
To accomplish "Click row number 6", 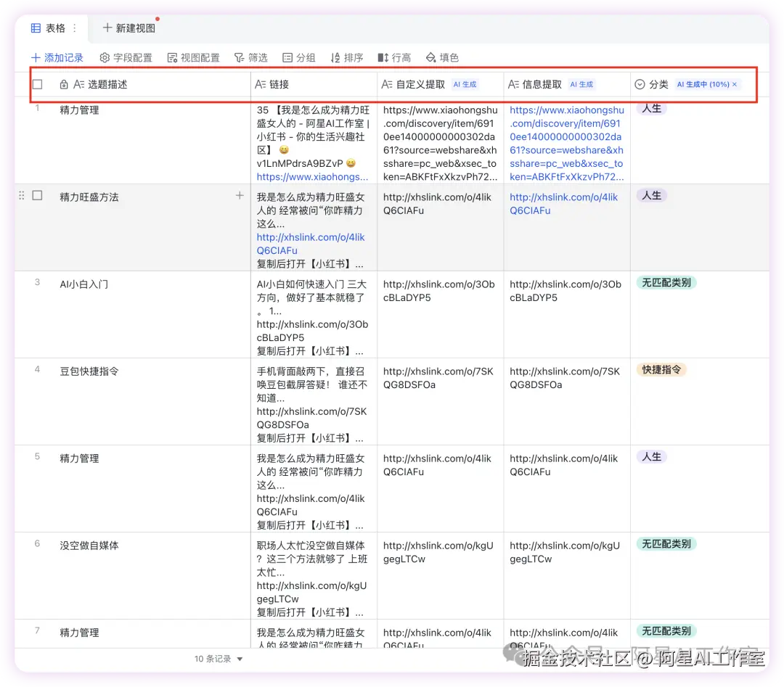I will [x=37, y=543].
